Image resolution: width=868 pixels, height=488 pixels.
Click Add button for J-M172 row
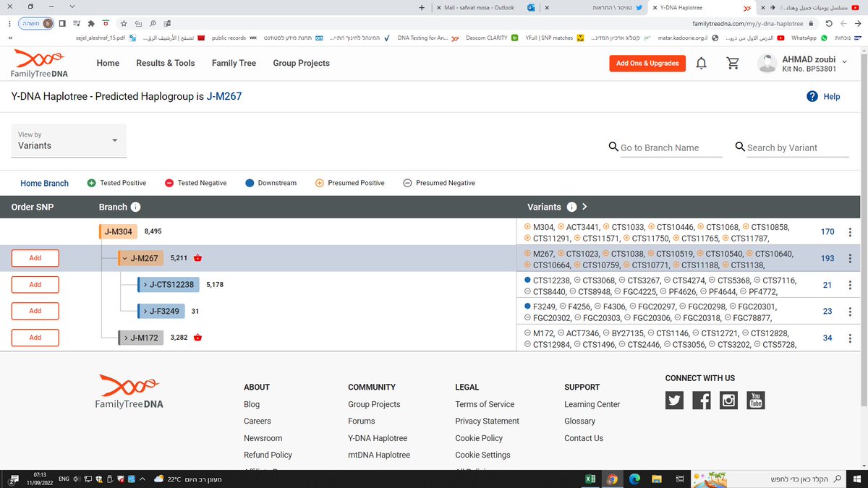(x=35, y=338)
